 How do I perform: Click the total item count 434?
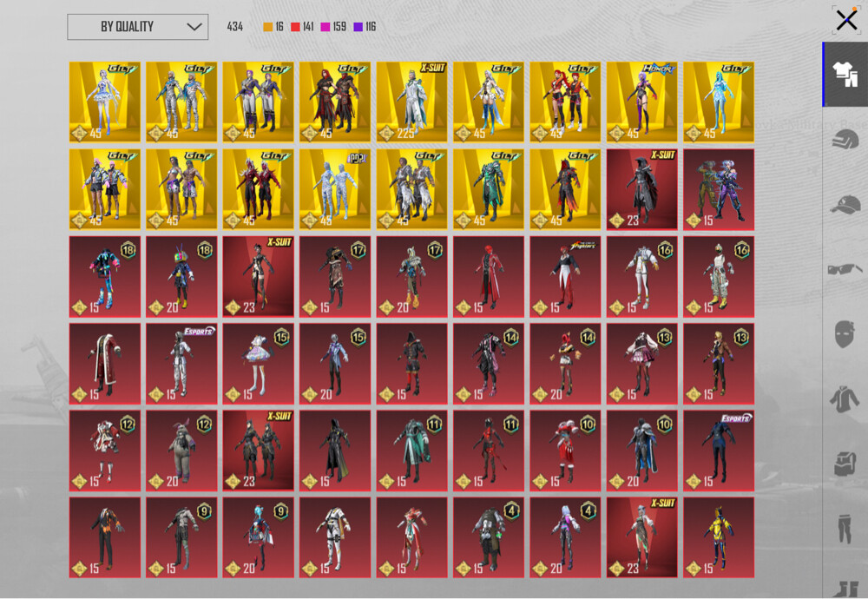click(234, 27)
